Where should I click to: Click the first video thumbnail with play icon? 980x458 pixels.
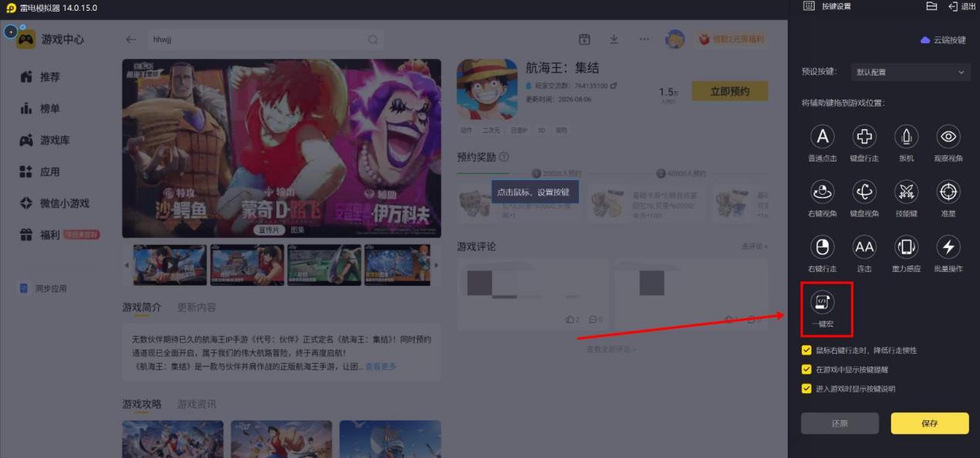coord(170,265)
